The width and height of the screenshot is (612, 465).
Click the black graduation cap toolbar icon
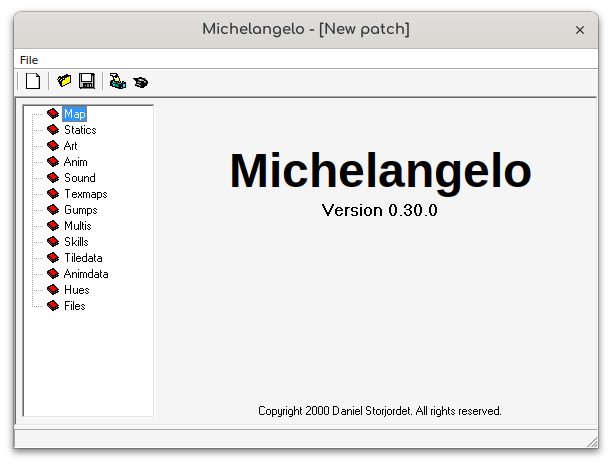[140, 82]
